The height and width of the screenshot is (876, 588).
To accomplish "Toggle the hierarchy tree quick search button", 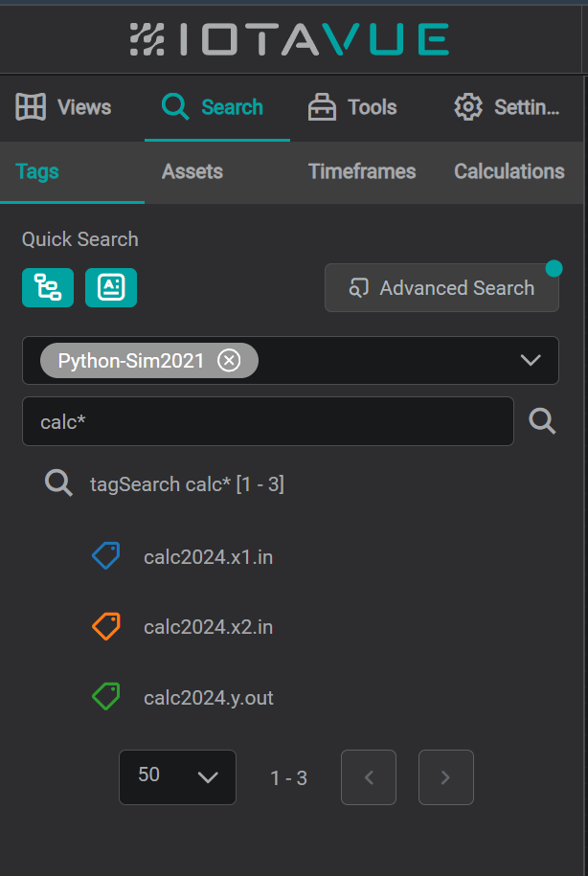I will (x=48, y=288).
